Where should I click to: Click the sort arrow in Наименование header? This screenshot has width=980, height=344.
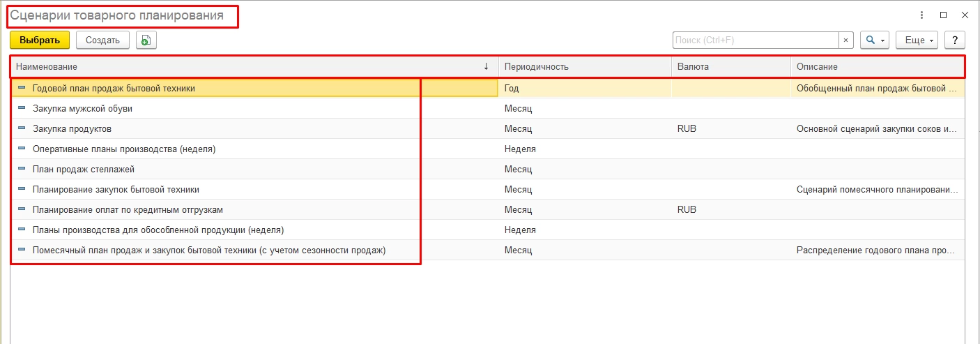pos(486,66)
